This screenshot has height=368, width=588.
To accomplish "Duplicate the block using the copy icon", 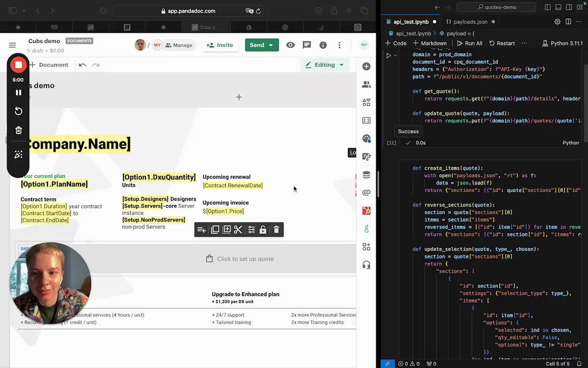I will 215,229.
